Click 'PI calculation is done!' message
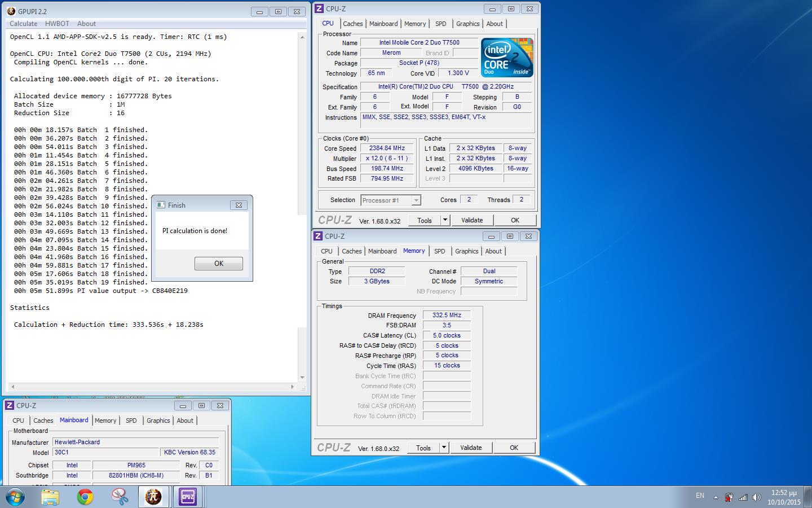This screenshot has width=812, height=508. (195, 231)
